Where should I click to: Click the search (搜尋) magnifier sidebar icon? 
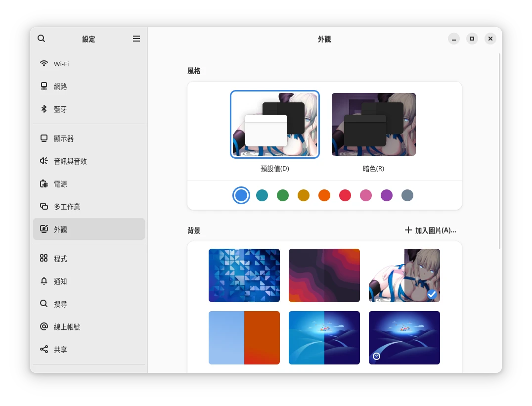point(44,304)
